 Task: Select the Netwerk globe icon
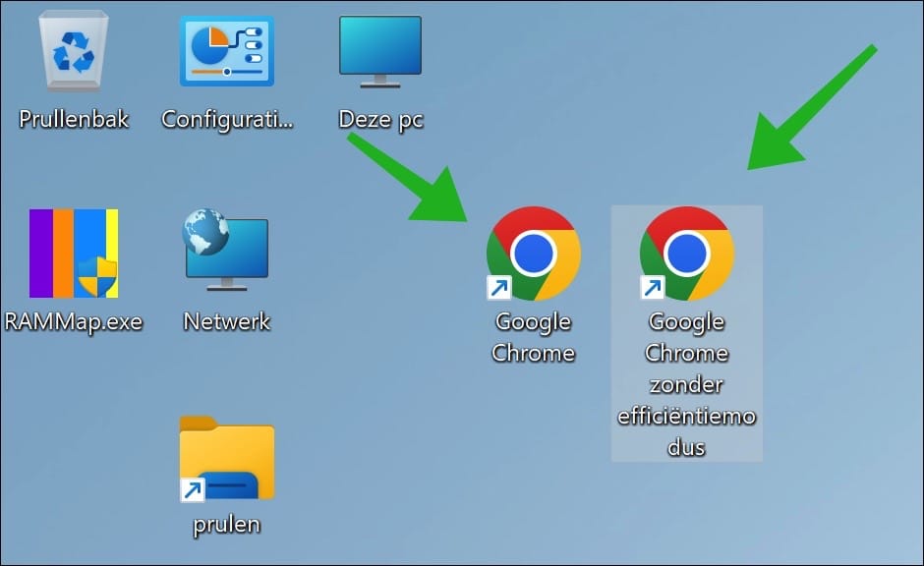226,250
